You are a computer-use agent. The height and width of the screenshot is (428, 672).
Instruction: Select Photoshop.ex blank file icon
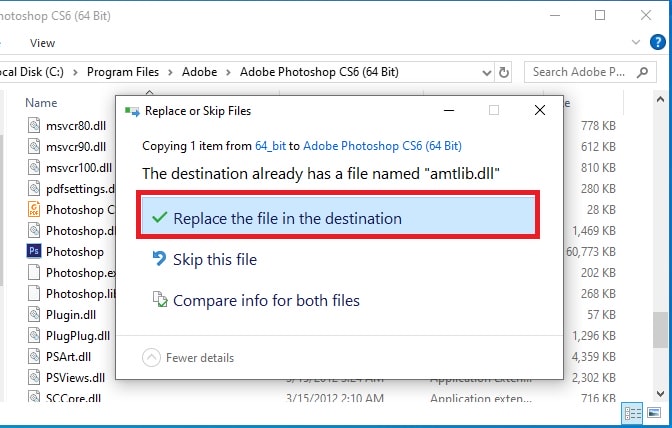click(34, 272)
